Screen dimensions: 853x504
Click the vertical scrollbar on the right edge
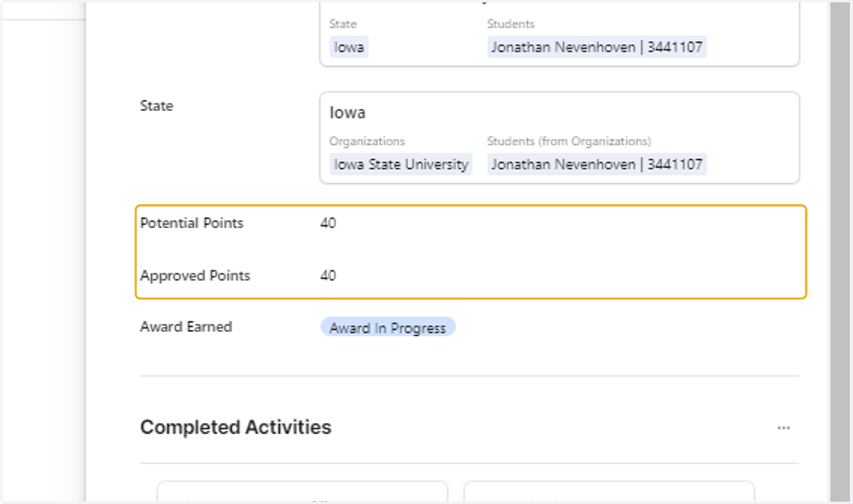click(x=839, y=252)
